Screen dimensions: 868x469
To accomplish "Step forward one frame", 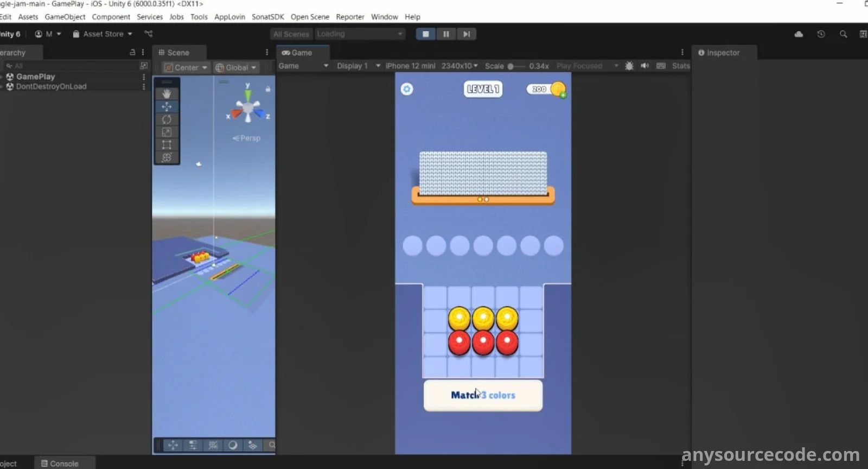I will (x=466, y=34).
